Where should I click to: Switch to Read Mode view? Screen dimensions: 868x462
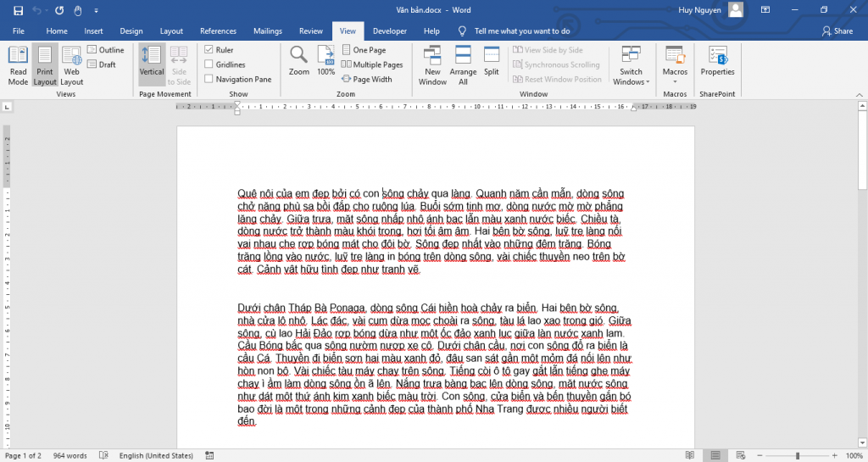coord(18,64)
